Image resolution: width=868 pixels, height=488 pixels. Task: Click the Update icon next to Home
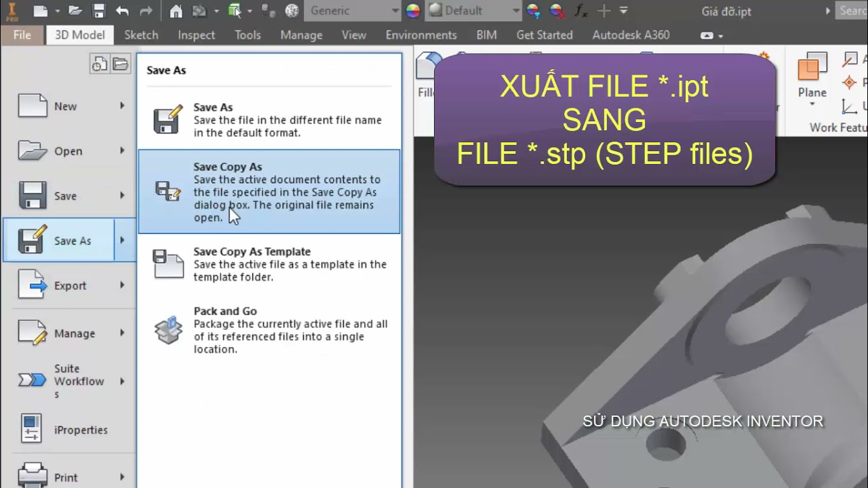[199, 11]
